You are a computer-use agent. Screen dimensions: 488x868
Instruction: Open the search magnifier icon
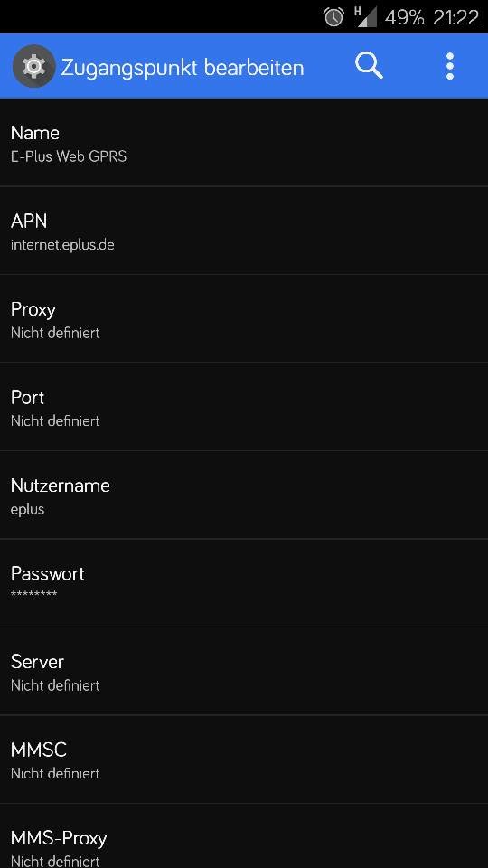coord(369,66)
